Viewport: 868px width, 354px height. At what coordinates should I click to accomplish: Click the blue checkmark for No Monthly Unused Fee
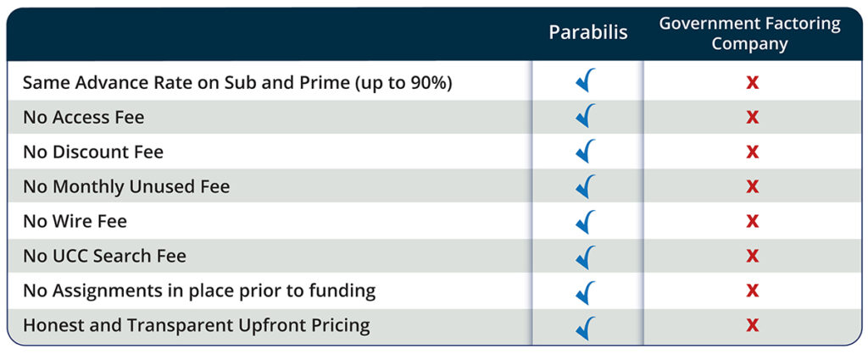[586, 186]
